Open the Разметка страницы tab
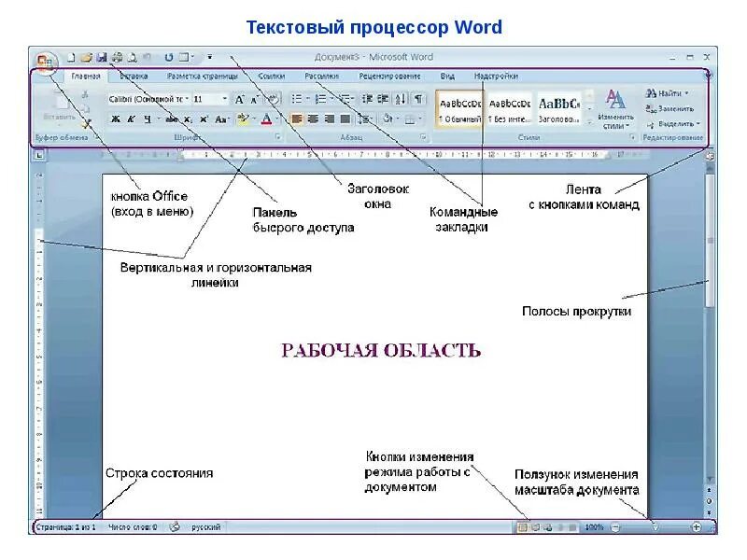Image resolution: width=747 pixels, height=560 pixels. tap(203, 77)
